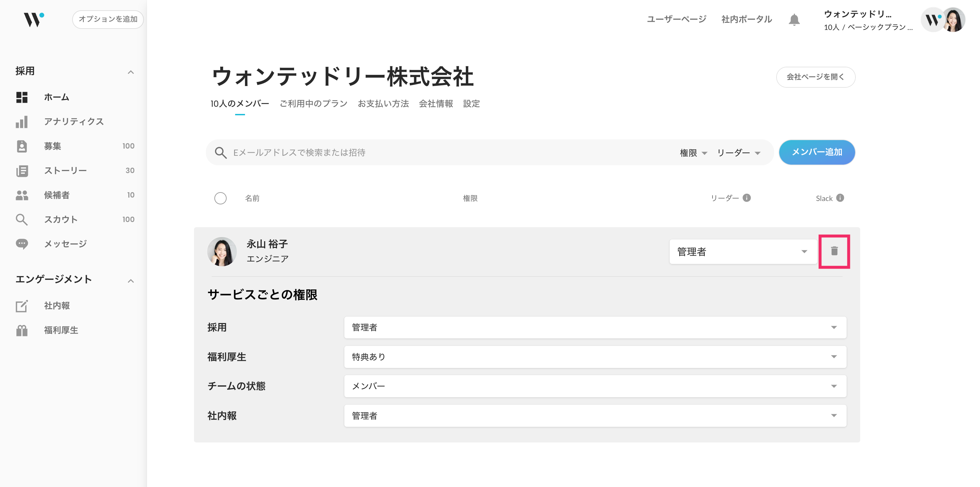Open the ユーザーページ link
Screen dimensions: 980x487
click(x=676, y=19)
